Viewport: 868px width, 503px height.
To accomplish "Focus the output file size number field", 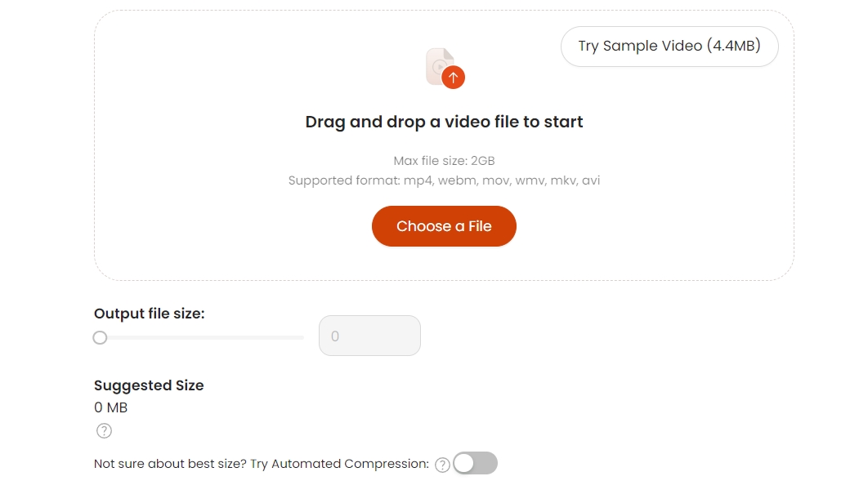I will point(369,336).
